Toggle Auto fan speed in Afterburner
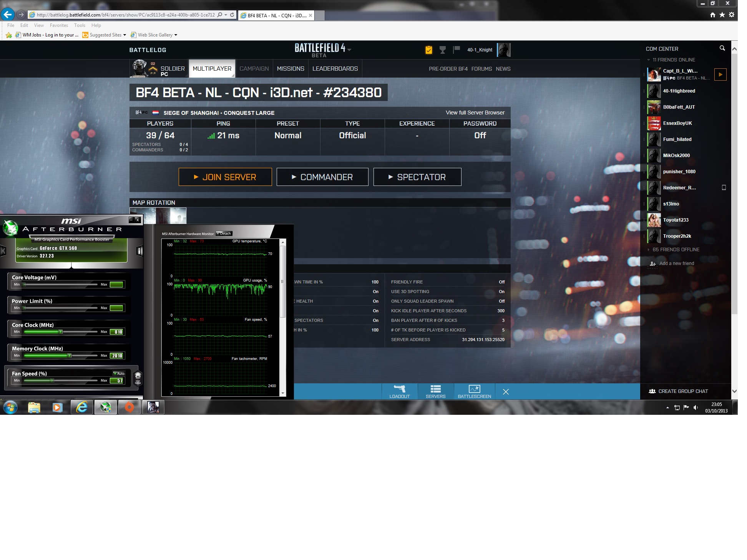Image resolution: width=747 pixels, height=560 pixels. pyautogui.click(x=119, y=373)
